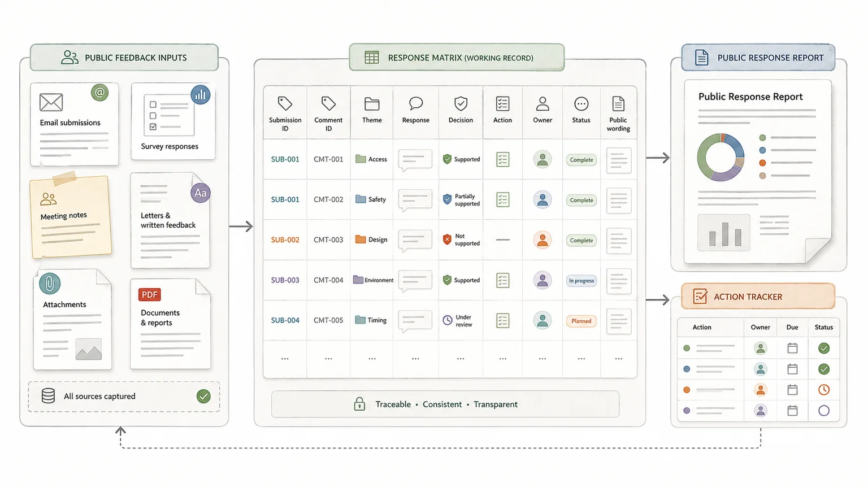Screen dimensions: 868x488
Task: Click the Planned status badge
Action: point(581,321)
